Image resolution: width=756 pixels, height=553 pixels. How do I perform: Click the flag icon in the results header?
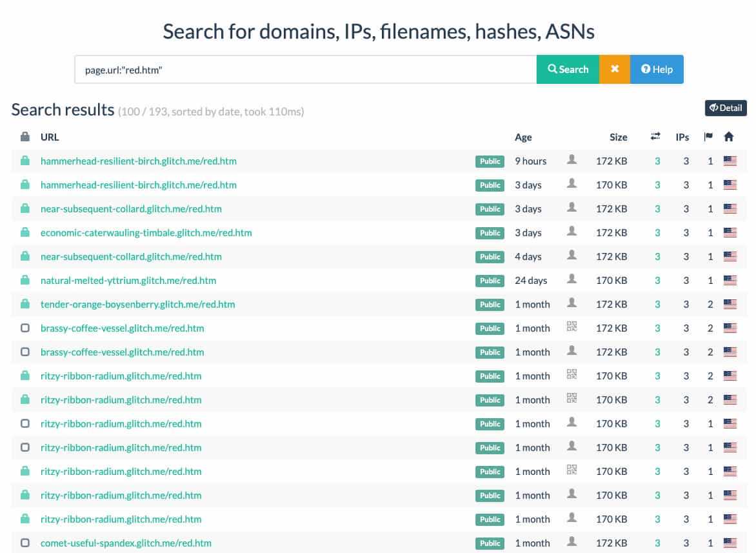click(x=708, y=136)
